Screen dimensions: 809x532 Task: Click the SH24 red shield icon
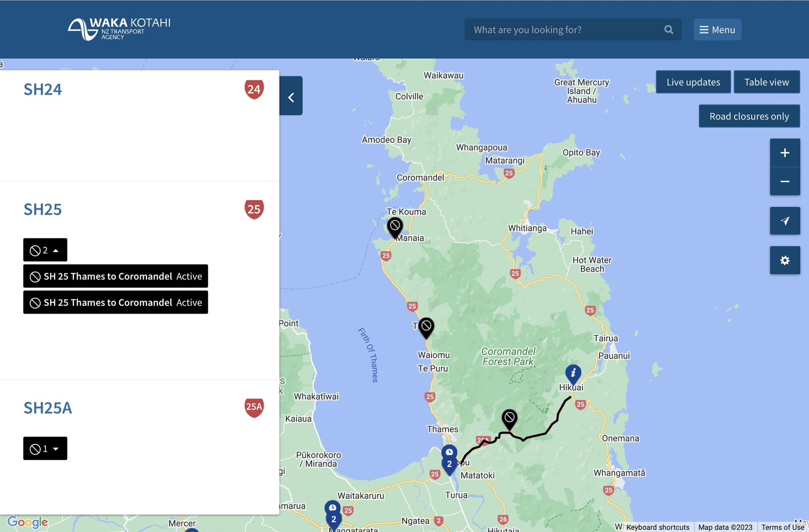[254, 89]
